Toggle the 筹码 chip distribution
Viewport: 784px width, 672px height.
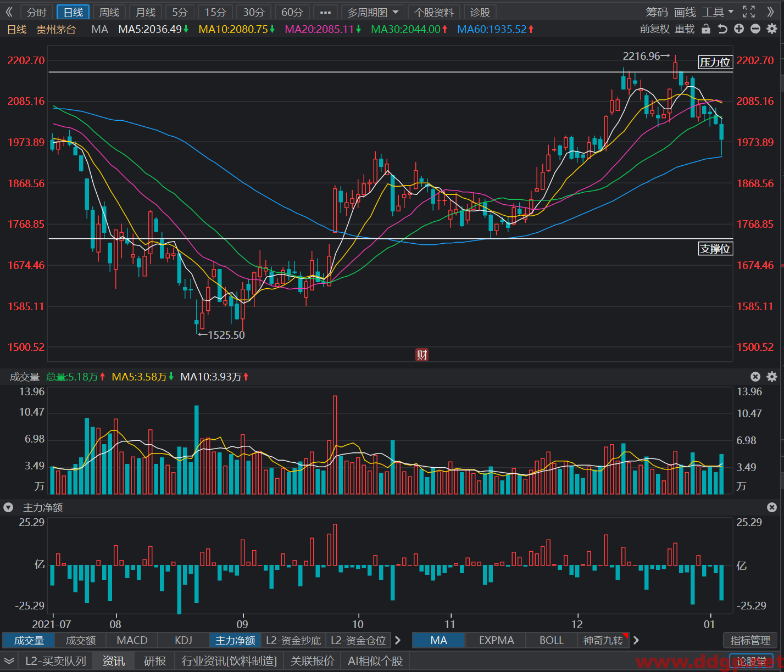pyautogui.click(x=657, y=12)
